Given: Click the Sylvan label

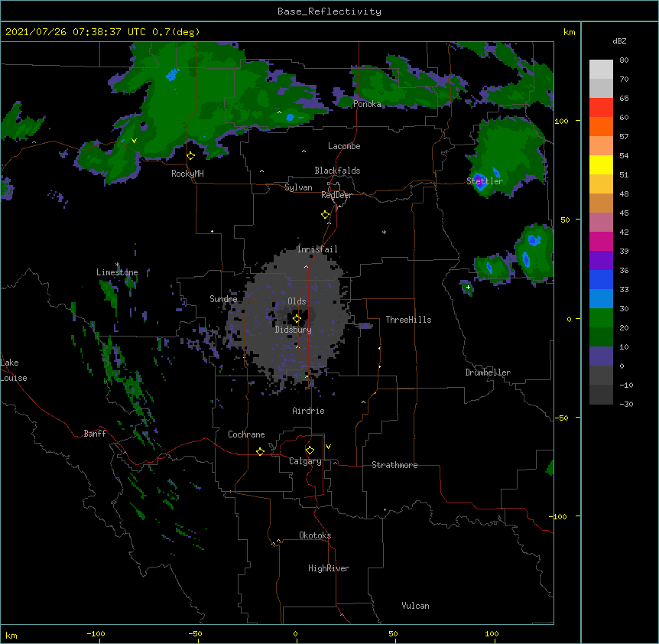Looking at the screenshot, I should coord(298,187).
